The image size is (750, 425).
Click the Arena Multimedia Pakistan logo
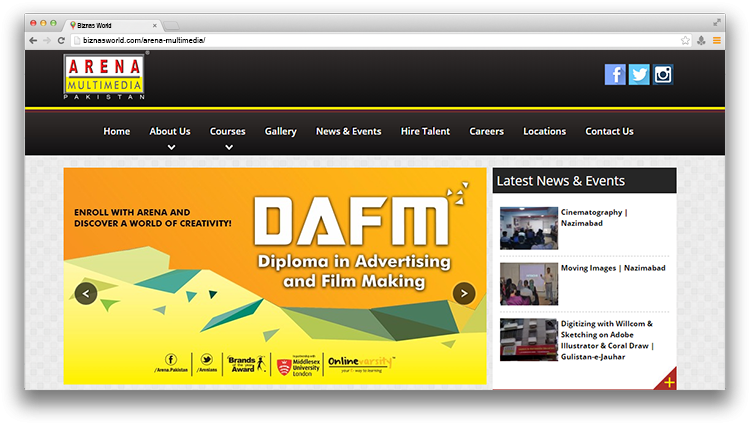[104, 77]
